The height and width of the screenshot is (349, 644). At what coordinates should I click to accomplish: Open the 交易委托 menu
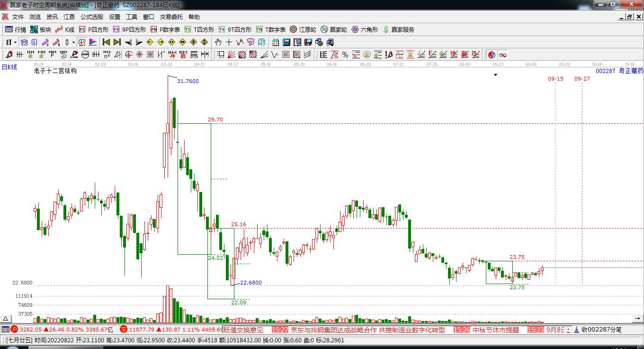click(171, 17)
